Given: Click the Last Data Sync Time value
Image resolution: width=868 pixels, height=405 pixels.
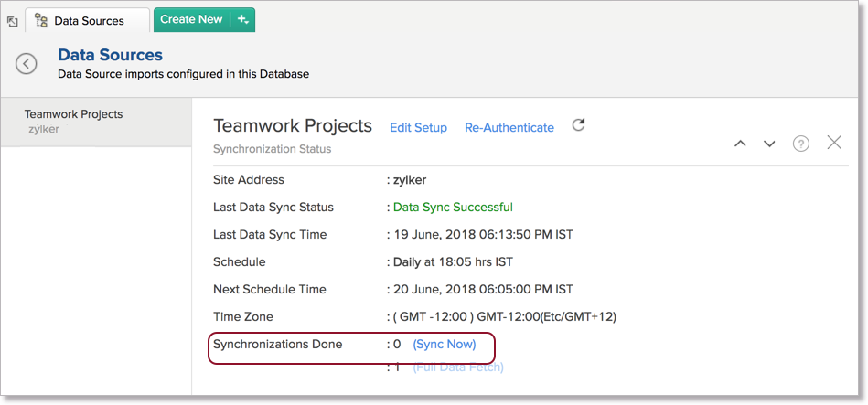Looking at the screenshot, I should point(483,235).
